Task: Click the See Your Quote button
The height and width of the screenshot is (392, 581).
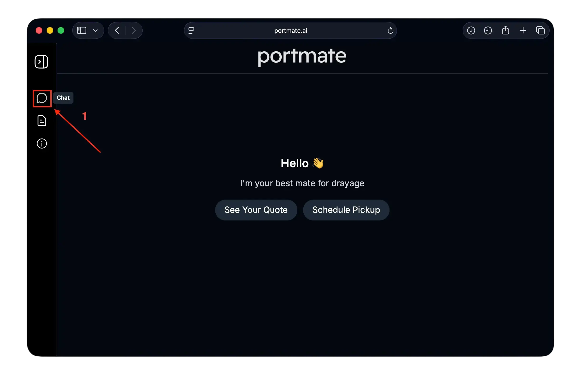Action: tap(256, 210)
